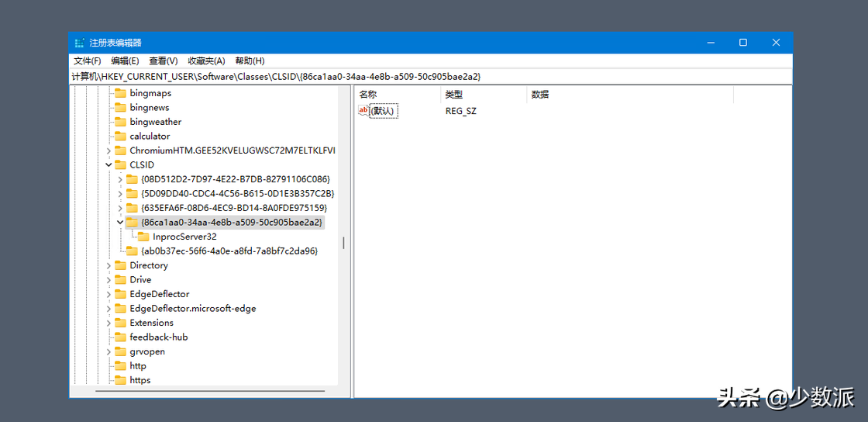Click the registry path address bar
The image size is (868, 422).
[431, 77]
